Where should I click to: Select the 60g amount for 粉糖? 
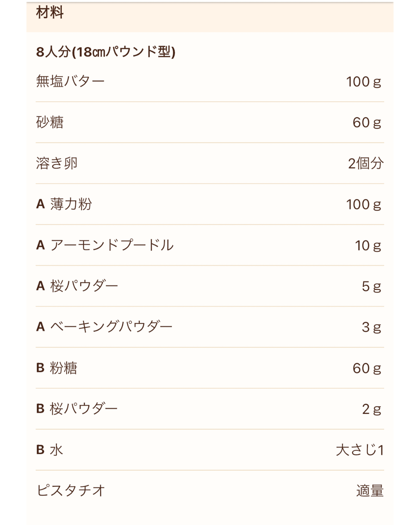(367, 368)
